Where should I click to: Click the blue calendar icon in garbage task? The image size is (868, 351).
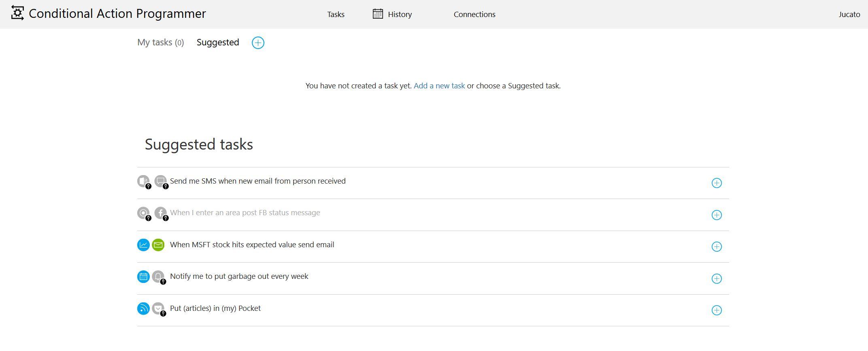[143, 277]
